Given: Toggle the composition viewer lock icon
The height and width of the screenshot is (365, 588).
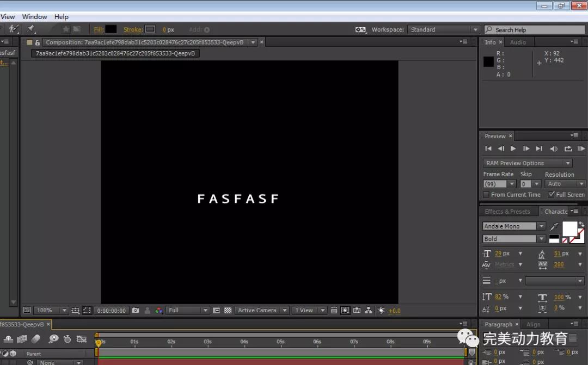Looking at the screenshot, I should 38,42.
